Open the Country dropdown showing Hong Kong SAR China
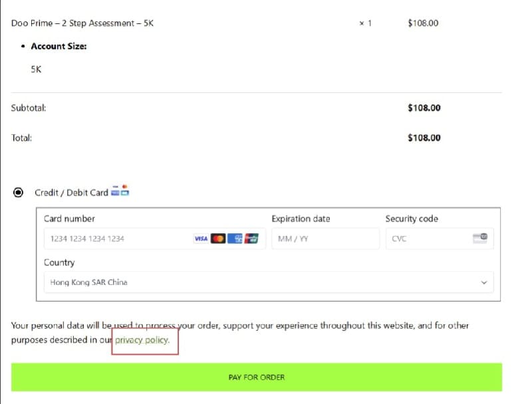This screenshot has width=532, height=404. click(x=269, y=282)
